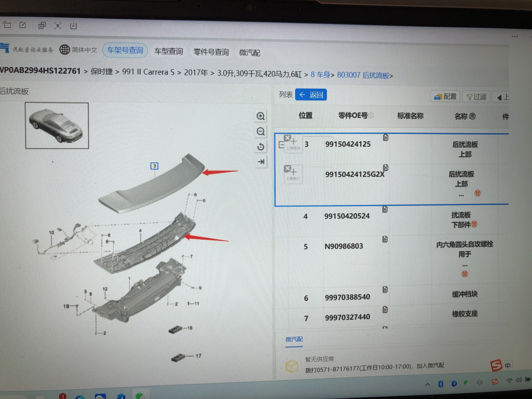Expand hidden system tray icons chevron
Screen dimensions: 532x399
427,384
